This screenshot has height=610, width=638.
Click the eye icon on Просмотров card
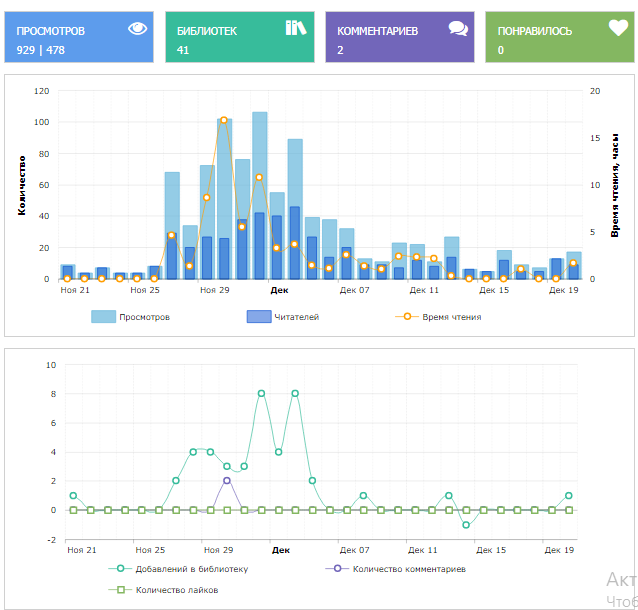tap(138, 28)
